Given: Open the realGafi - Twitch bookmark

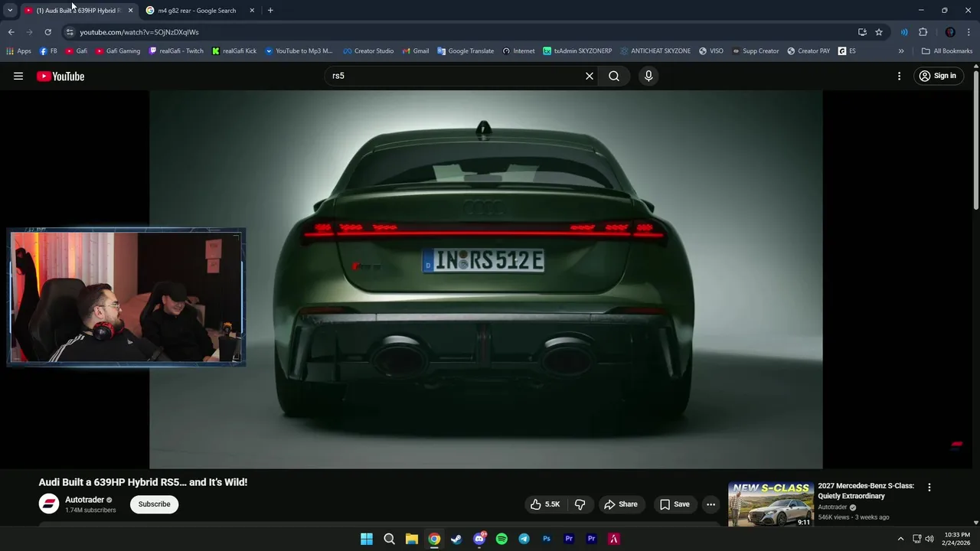Looking at the screenshot, I should coord(176,51).
